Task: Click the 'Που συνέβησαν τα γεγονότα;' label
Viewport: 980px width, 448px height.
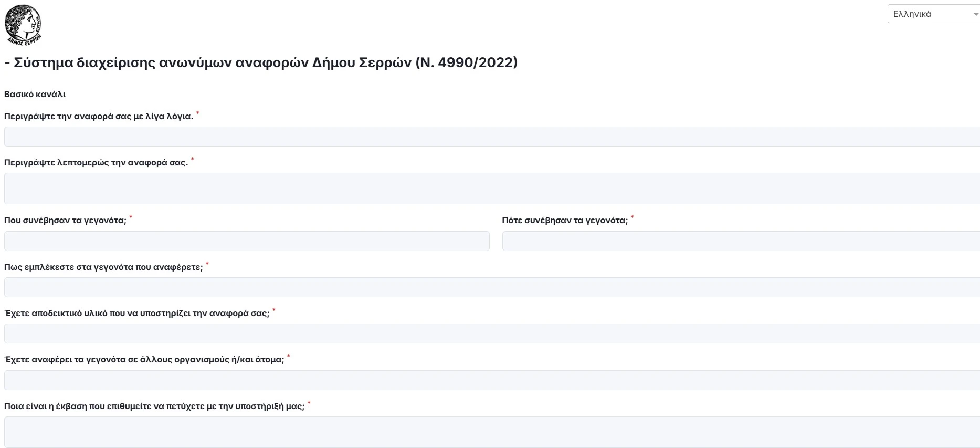Action: click(65, 221)
